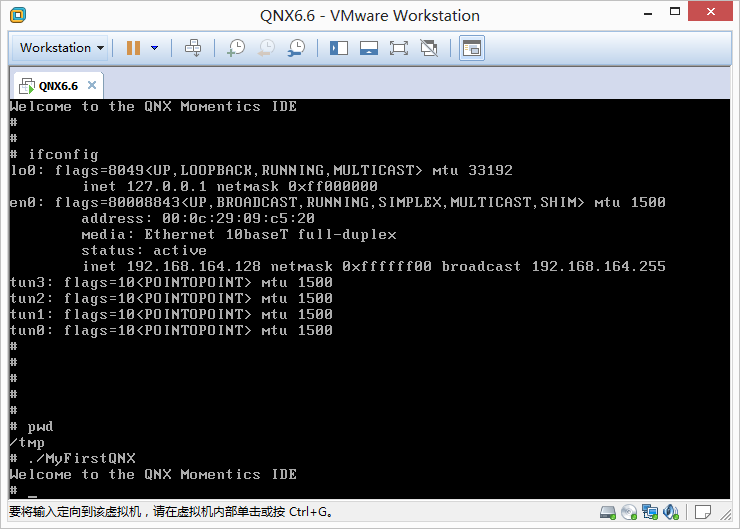This screenshot has height=529, width=740.
Task: Click the VMware Workstation title bar icon
Action: pos(18,15)
